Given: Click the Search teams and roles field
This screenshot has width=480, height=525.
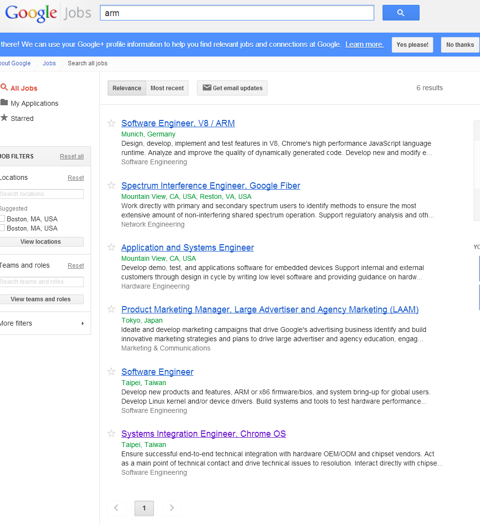Looking at the screenshot, I should click(x=42, y=282).
